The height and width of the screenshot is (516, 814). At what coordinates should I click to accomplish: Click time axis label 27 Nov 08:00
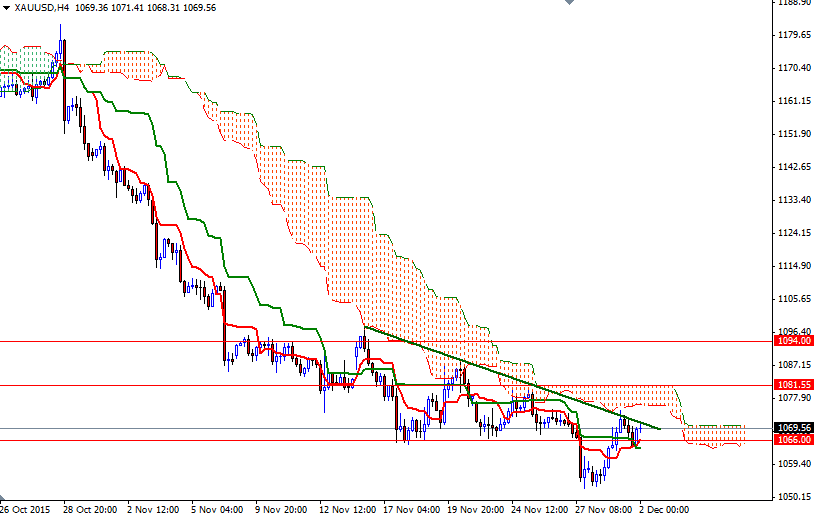[x=603, y=509]
